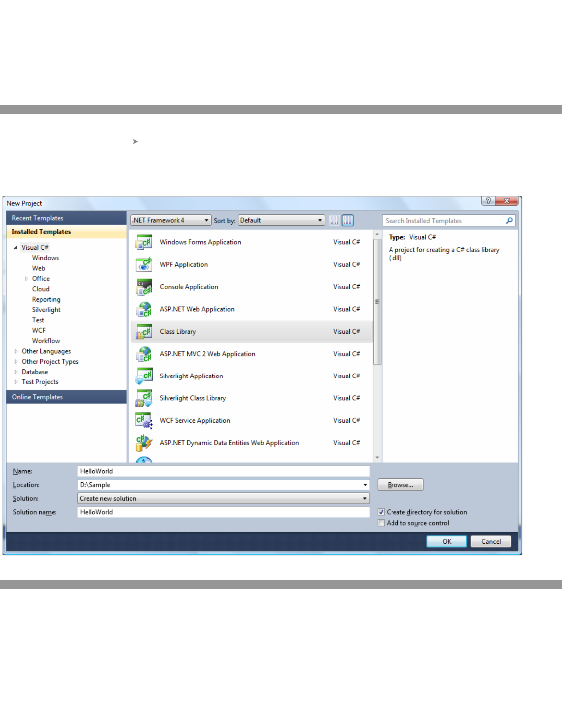The height and width of the screenshot is (728, 562).
Task: Select the WCF template category
Action: tap(39, 330)
